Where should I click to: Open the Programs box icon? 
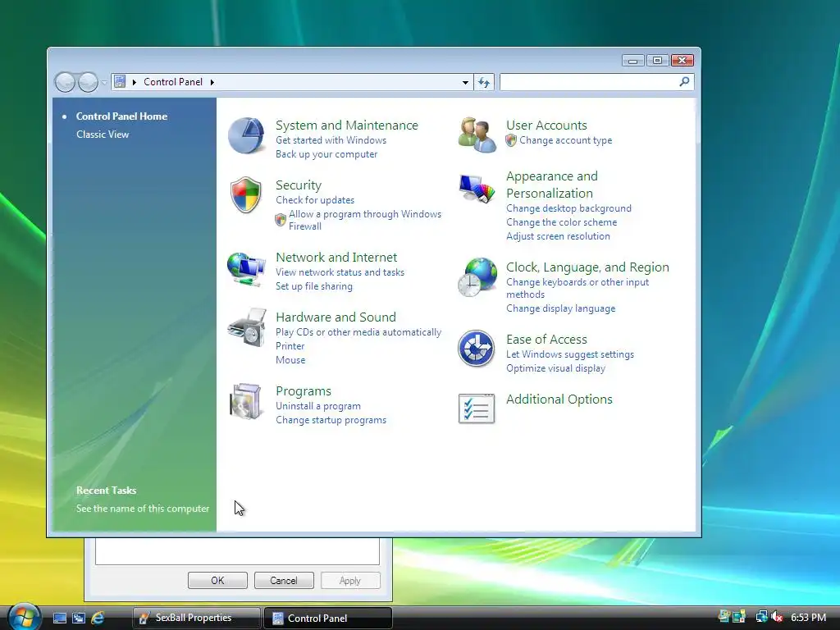pos(245,401)
